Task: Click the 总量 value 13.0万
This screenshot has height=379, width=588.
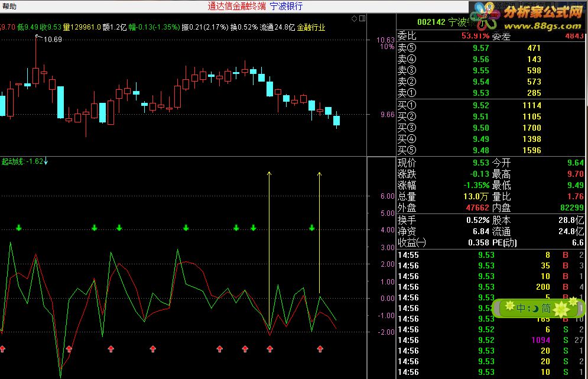Action: point(476,197)
